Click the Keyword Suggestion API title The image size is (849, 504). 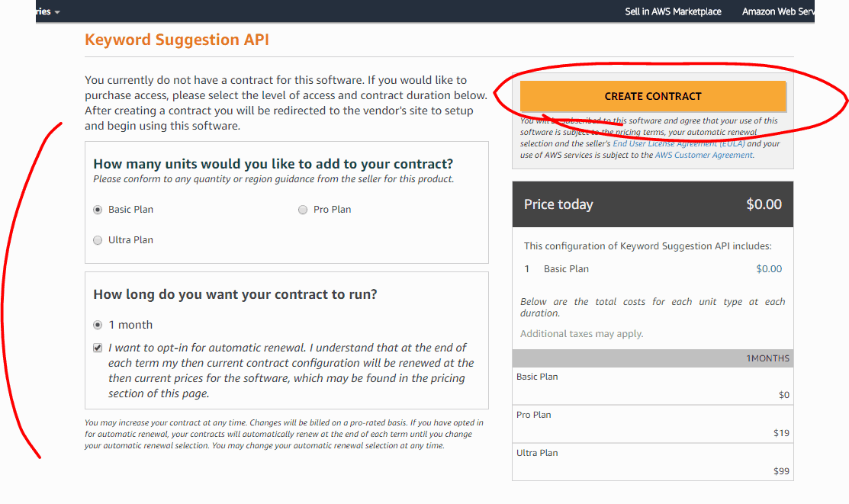click(x=176, y=40)
